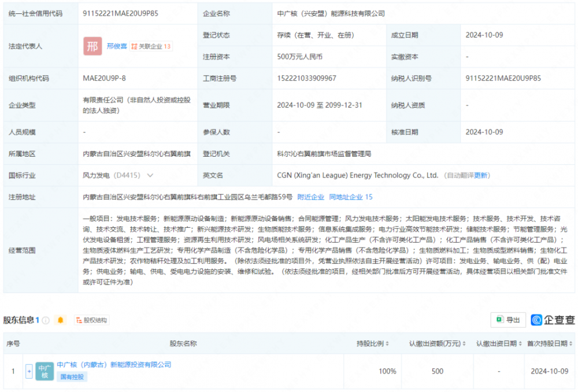Screen dimensions: 578x392
Task: Click the orange bell alert icon
Action: pos(61,320)
